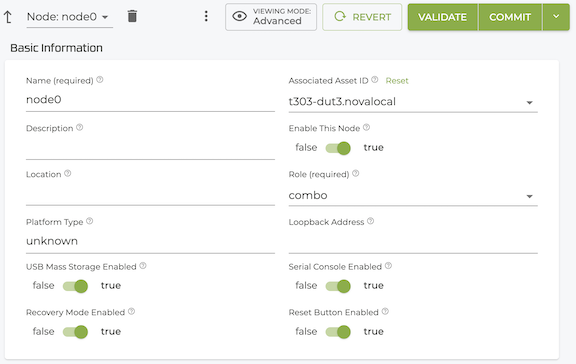
Task: Click the Basic Information section heading
Action: tap(56, 48)
